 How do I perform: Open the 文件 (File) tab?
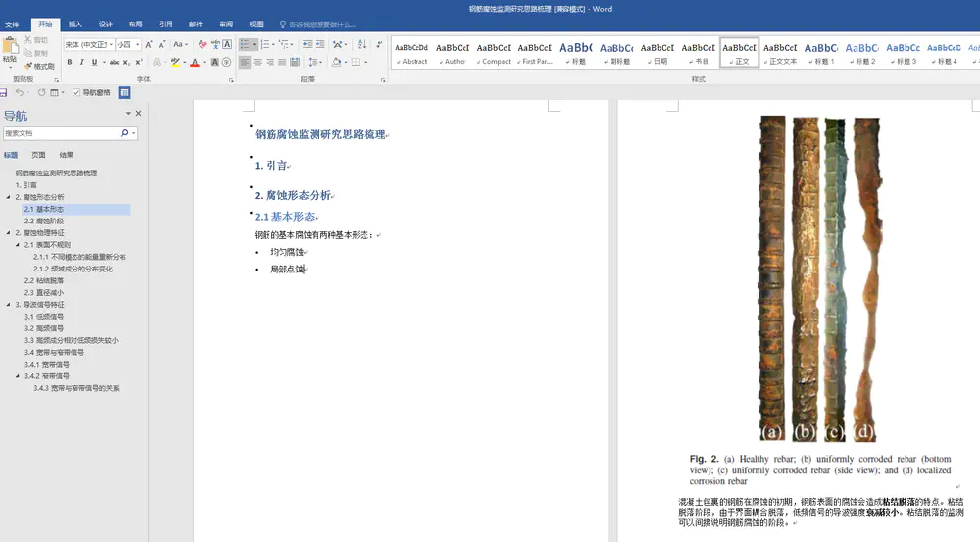click(12, 25)
